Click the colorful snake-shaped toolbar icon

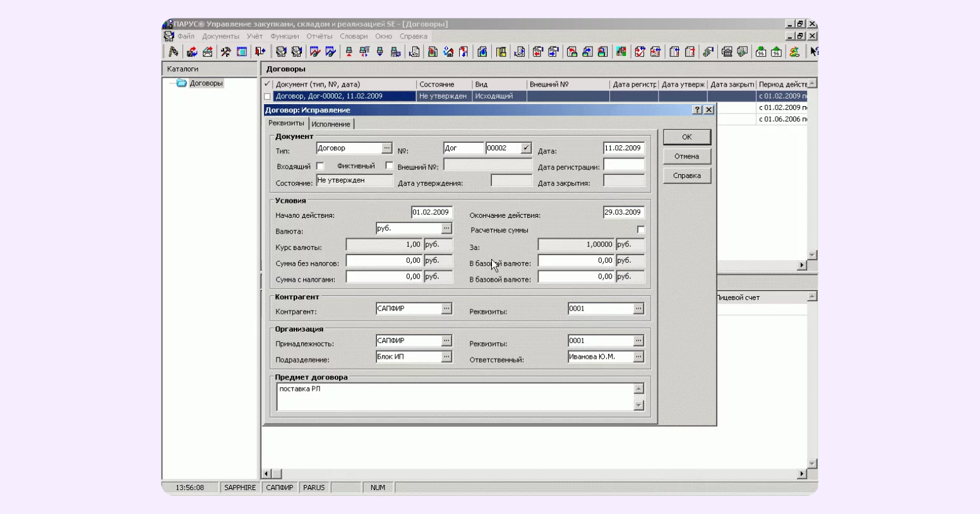[x=794, y=52]
